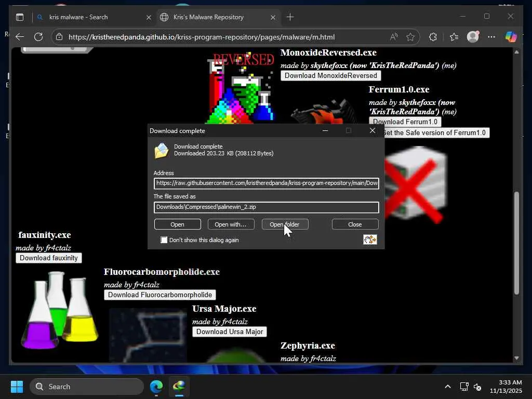Image resolution: width=532 pixels, height=399 pixels.
Task: Click the taskbar Search box
Action: click(x=87, y=387)
